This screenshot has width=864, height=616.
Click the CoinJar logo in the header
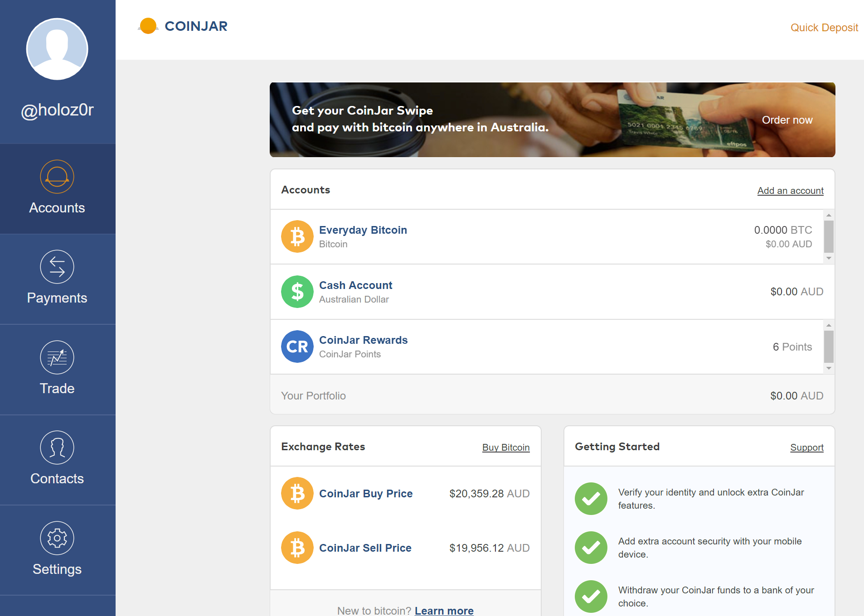pyautogui.click(x=183, y=26)
